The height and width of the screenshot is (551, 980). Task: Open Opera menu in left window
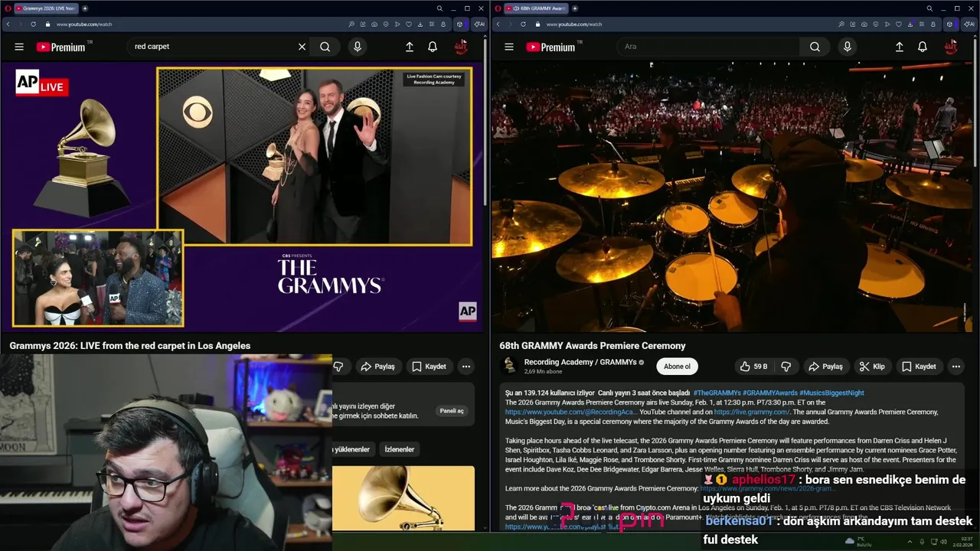tap(7, 8)
